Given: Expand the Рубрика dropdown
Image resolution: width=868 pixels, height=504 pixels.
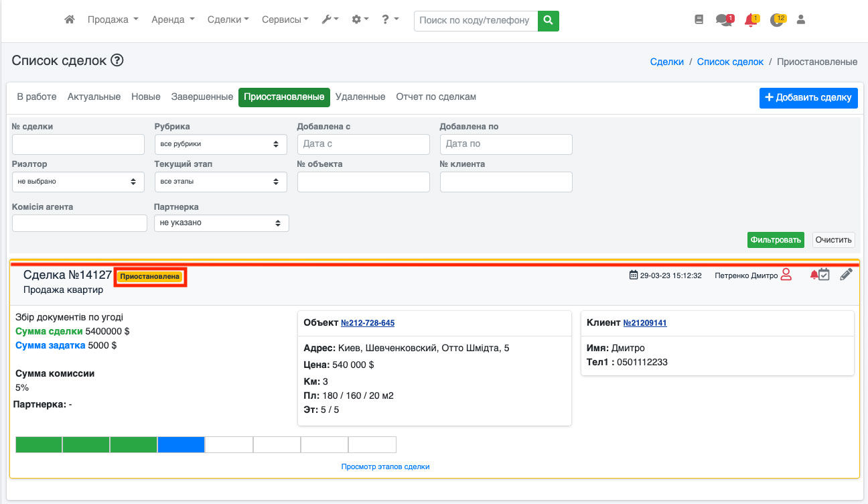Looking at the screenshot, I should point(220,144).
